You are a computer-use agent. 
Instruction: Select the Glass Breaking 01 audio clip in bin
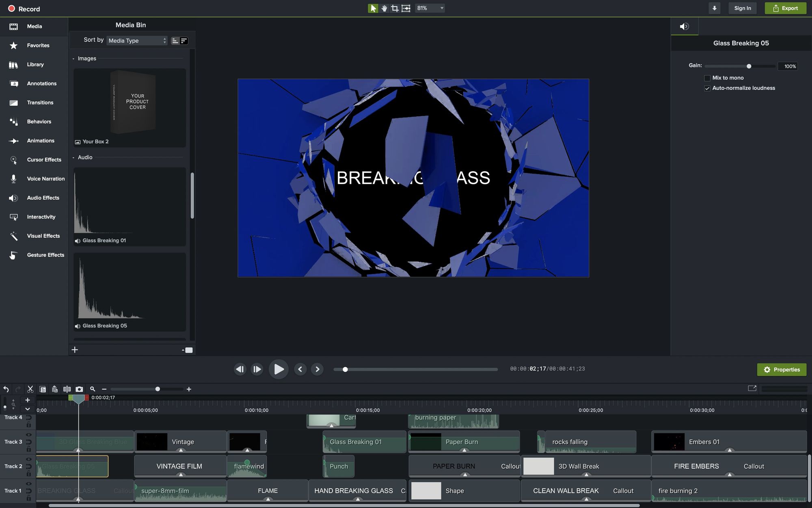130,206
